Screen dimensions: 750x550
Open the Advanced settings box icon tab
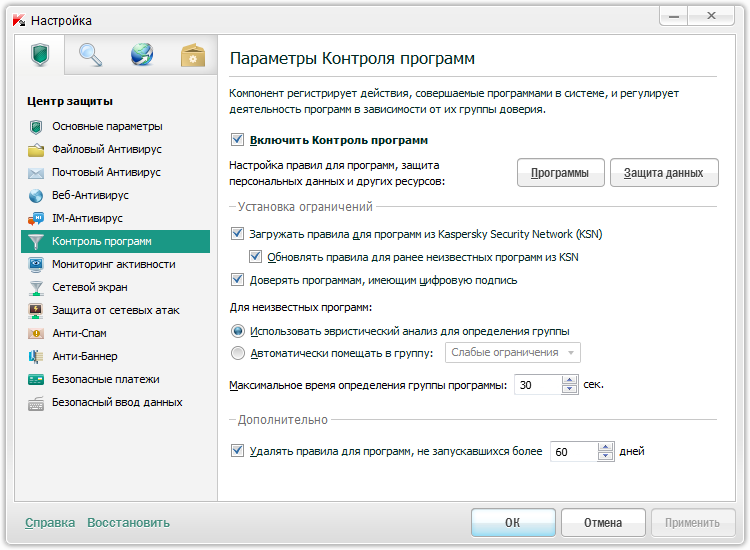pos(193,55)
